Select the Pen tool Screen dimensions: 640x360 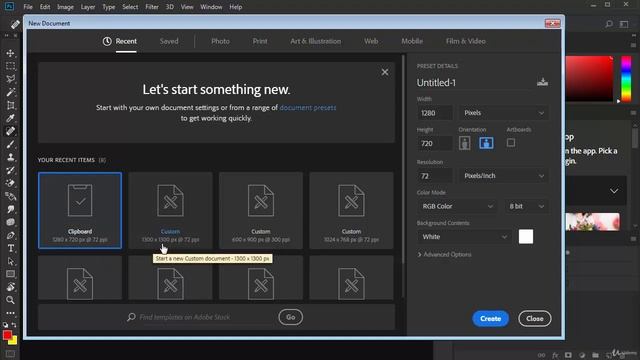pos(10,236)
